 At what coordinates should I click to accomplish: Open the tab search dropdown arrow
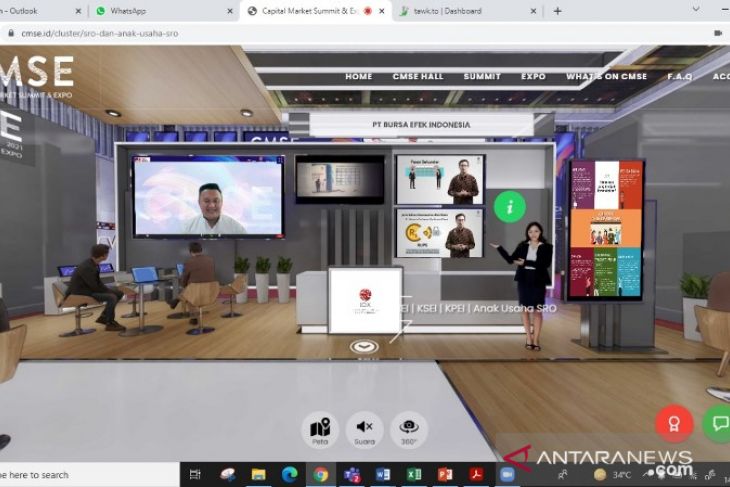(x=696, y=9)
